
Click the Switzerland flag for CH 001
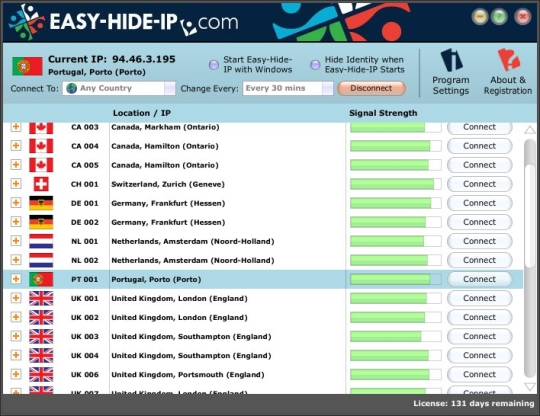(41, 184)
